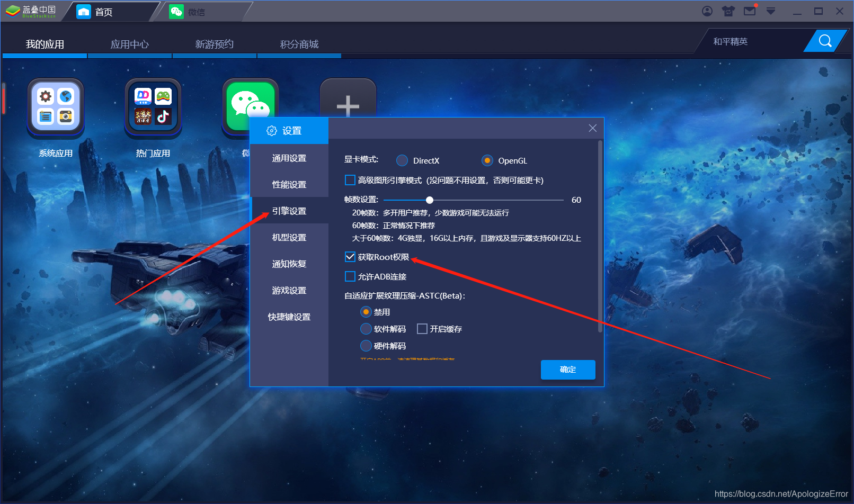854x504 pixels.
Task: Open 性能设置 in settings sidebar
Action: pos(289,185)
